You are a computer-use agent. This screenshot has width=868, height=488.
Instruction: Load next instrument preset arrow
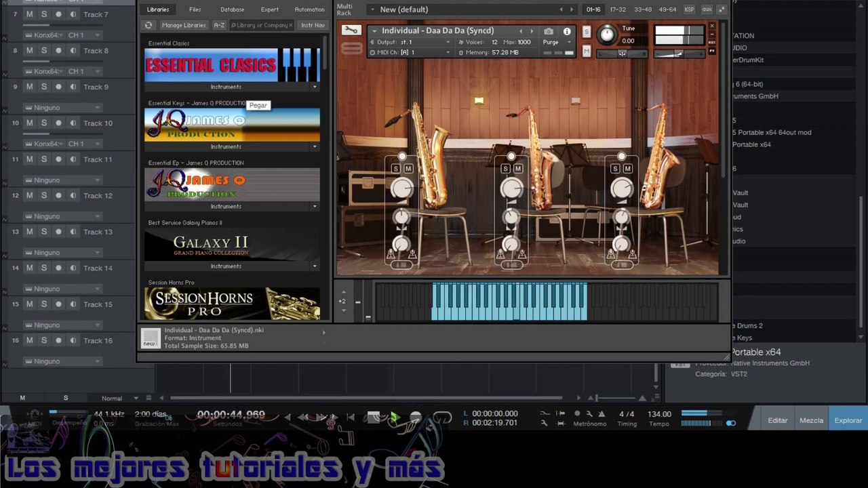click(x=532, y=31)
